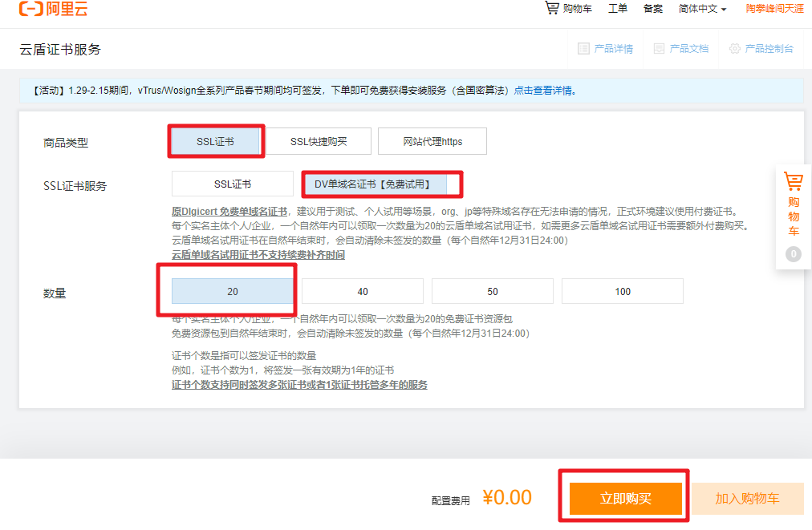Follow the 点击查看详情 promotion link

coord(545,91)
